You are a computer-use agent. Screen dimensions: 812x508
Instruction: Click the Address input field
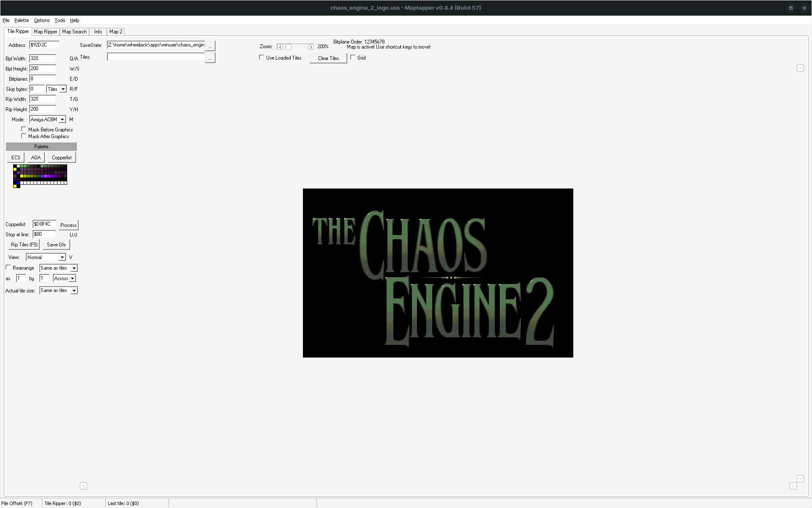44,45
